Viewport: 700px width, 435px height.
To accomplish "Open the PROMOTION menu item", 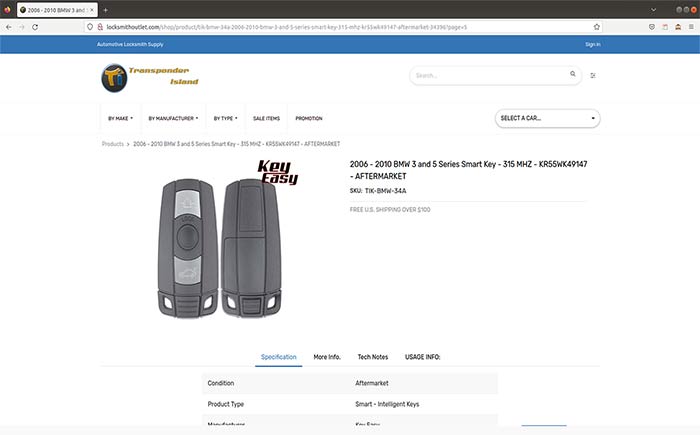I will (308, 118).
